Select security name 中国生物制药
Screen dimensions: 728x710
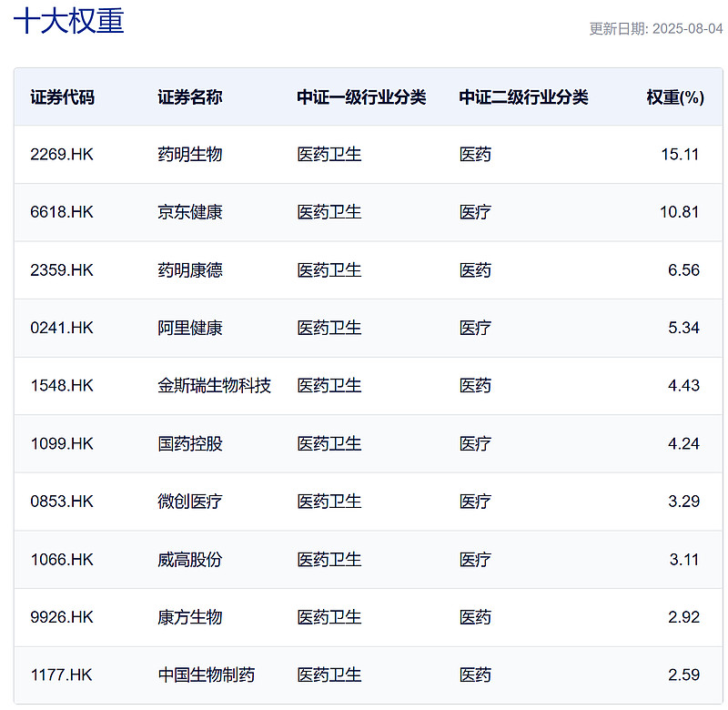click(x=207, y=674)
